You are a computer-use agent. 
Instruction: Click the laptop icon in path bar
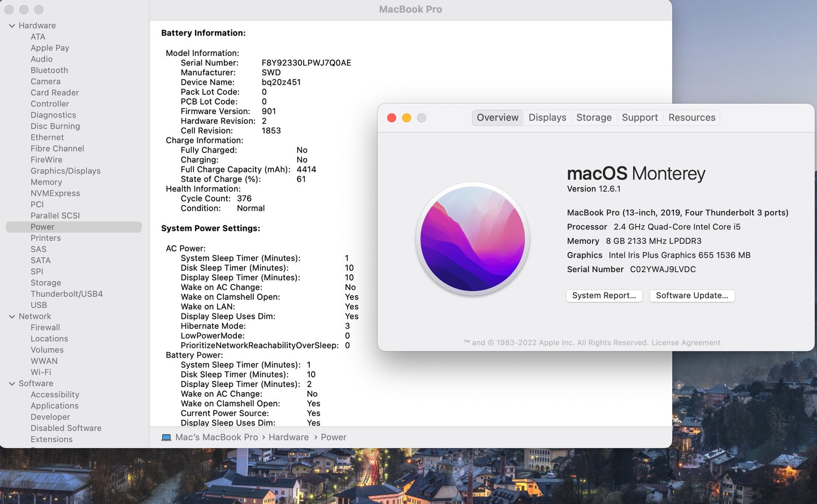pyautogui.click(x=166, y=437)
